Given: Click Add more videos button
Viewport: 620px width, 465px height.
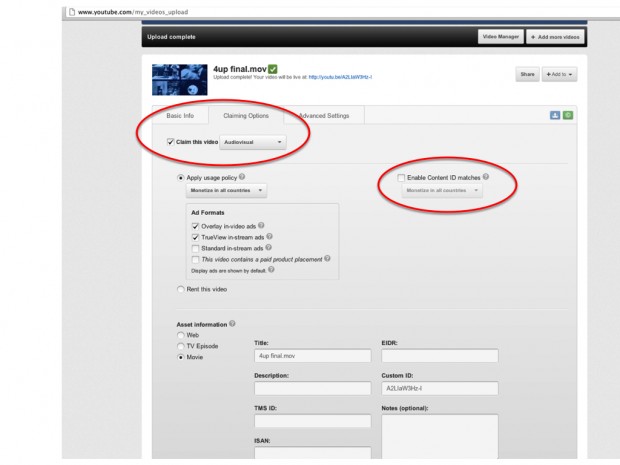Looking at the screenshot, I should point(555,37).
